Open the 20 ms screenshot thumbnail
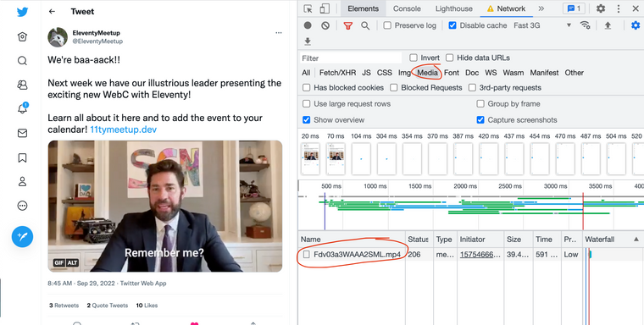 click(x=310, y=159)
